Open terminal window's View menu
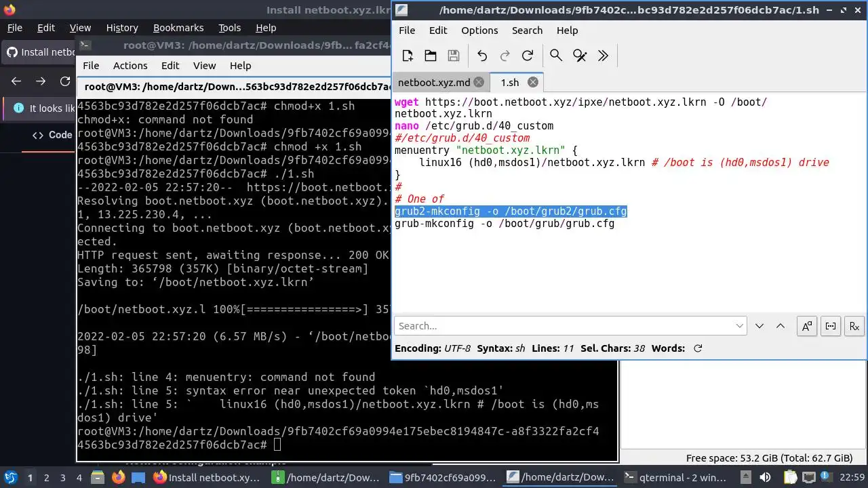The height and width of the screenshot is (488, 868). click(204, 66)
